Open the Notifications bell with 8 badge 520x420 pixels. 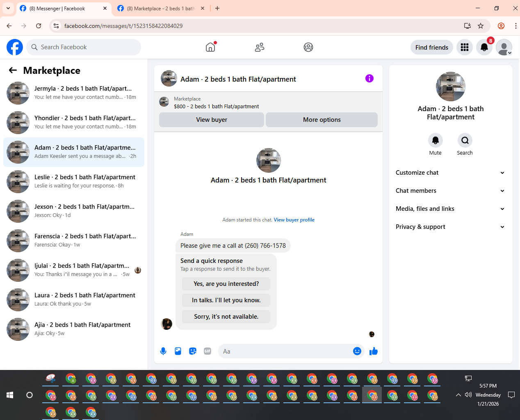[484, 47]
